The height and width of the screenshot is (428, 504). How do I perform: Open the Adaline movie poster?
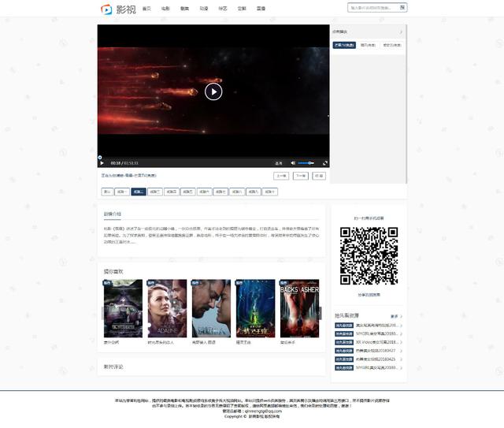pyautogui.click(x=167, y=308)
